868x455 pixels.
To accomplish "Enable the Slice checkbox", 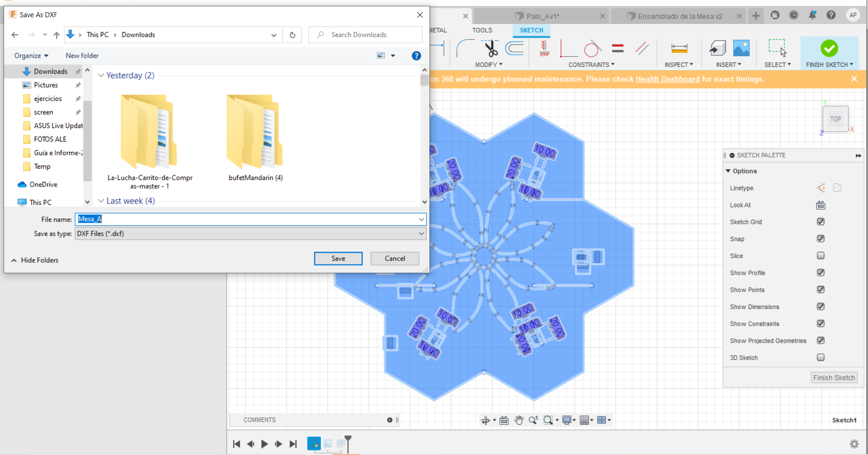I will click(820, 256).
